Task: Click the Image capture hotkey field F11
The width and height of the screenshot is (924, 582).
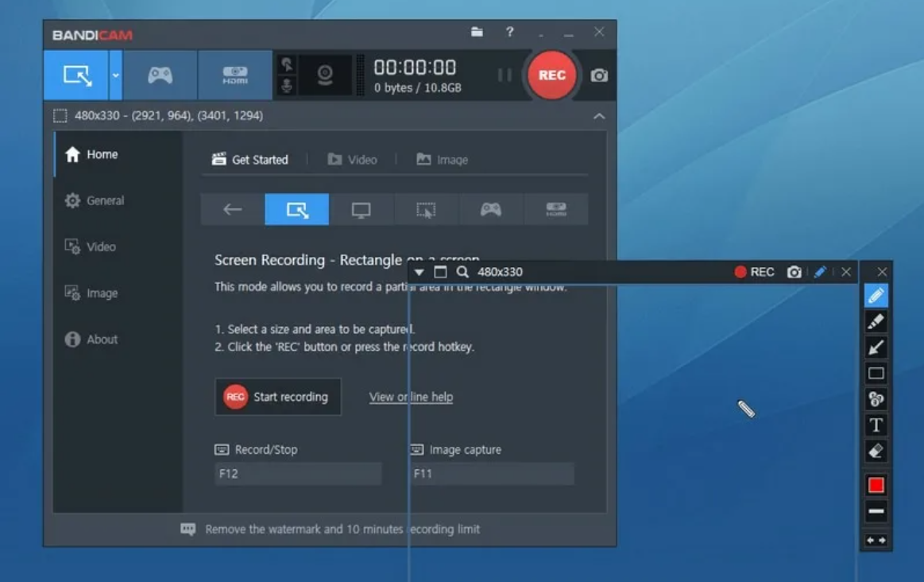Action: point(492,474)
